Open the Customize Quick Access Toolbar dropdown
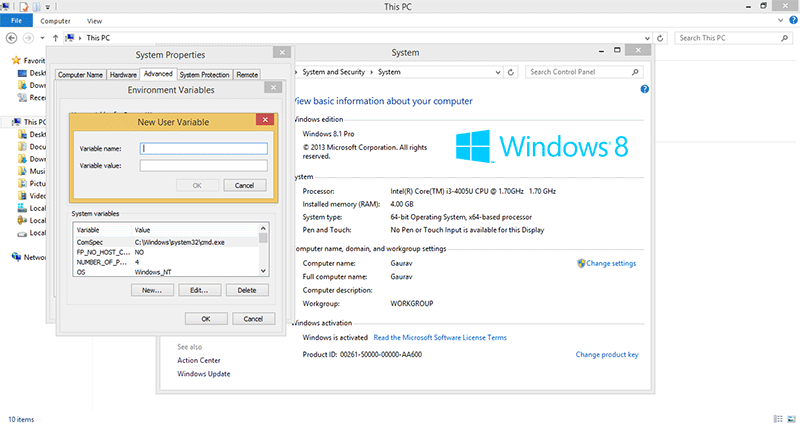 47,7
